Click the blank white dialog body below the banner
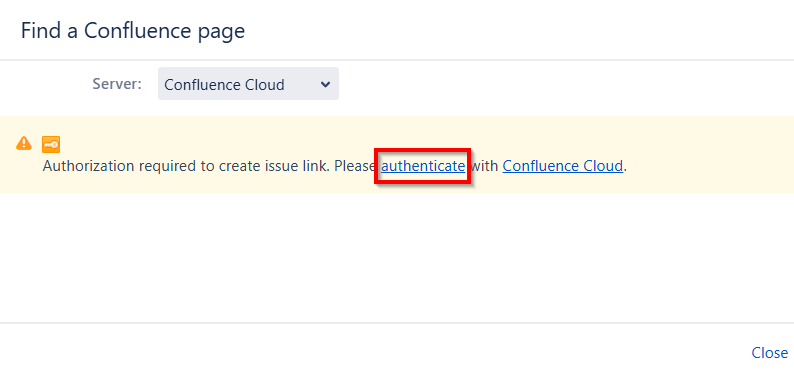Viewport: 794px width, 388px height. (397, 257)
